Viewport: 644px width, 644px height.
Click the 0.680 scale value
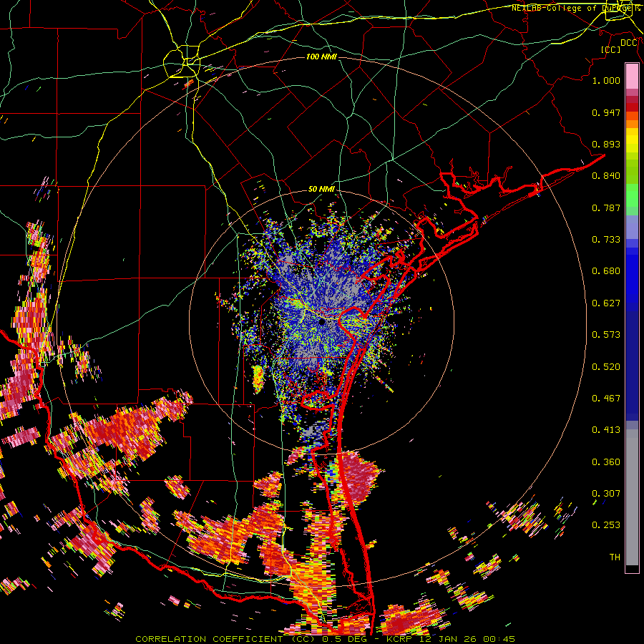coord(606,271)
